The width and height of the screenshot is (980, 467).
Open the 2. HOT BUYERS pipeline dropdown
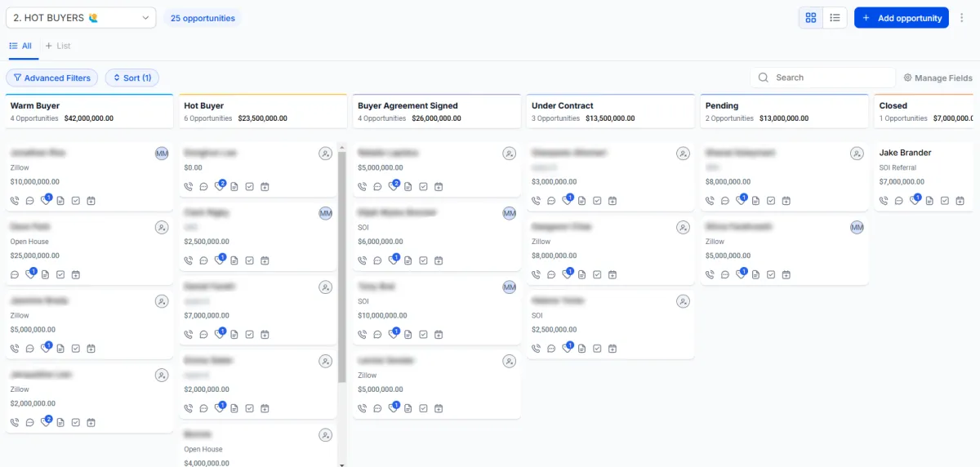(x=81, y=17)
